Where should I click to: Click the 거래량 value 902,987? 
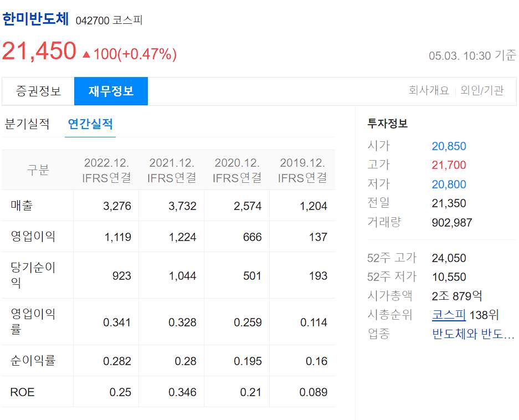pyautogui.click(x=452, y=222)
